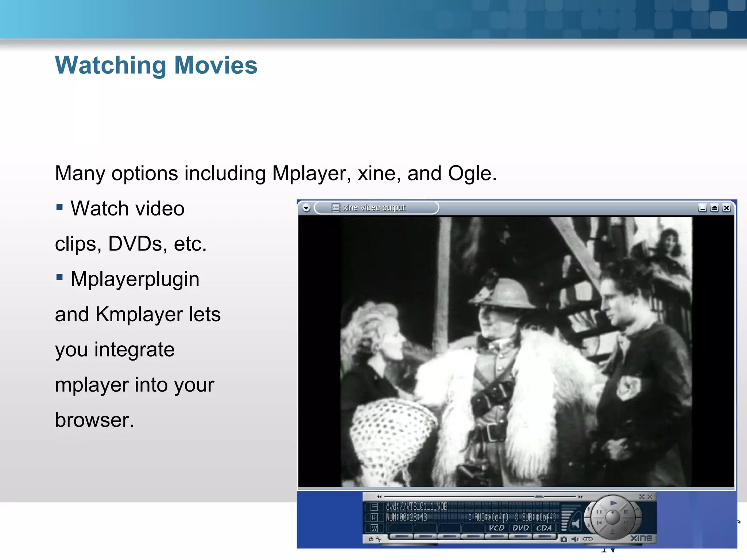Seek backward with rewind arrows
Viewport: 747px width, 560px height.
click(379, 497)
